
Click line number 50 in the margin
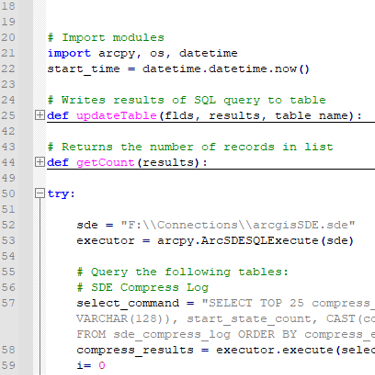tap(8, 193)
